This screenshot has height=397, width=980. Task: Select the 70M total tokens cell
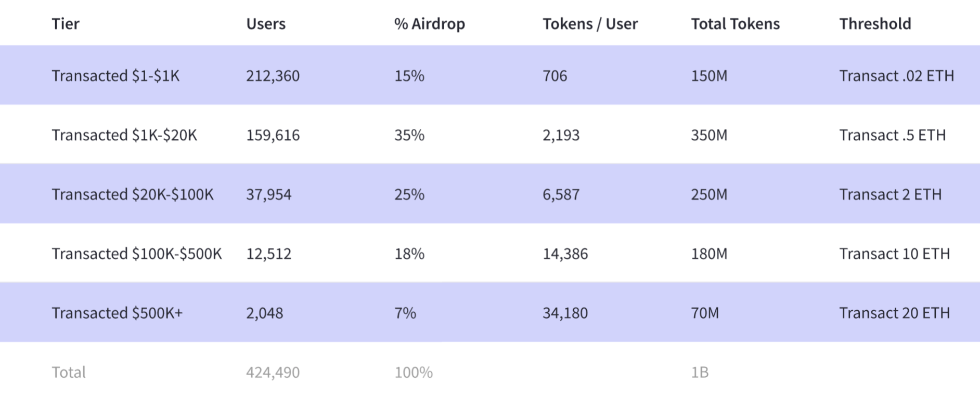click(x=705, y=313)
